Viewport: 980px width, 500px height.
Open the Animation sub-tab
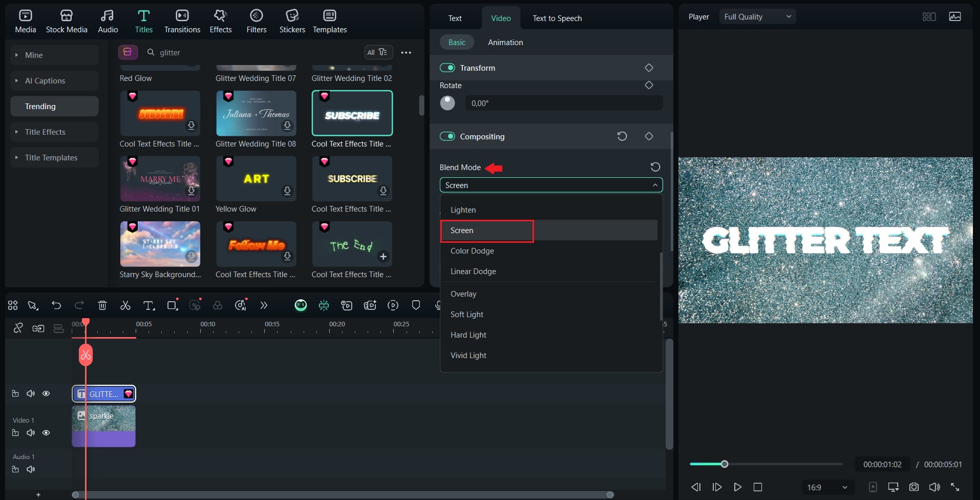pos(505,43)
